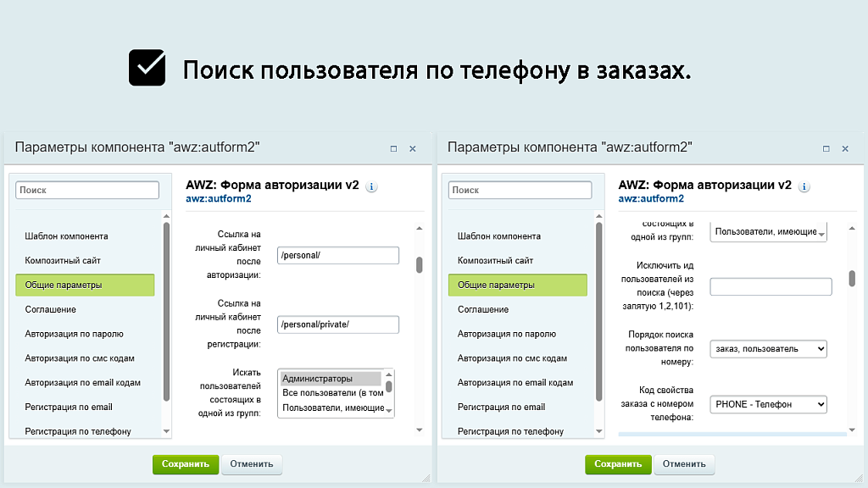
Task: Click inside the Поиск search field
Action: tap(86, 190)
